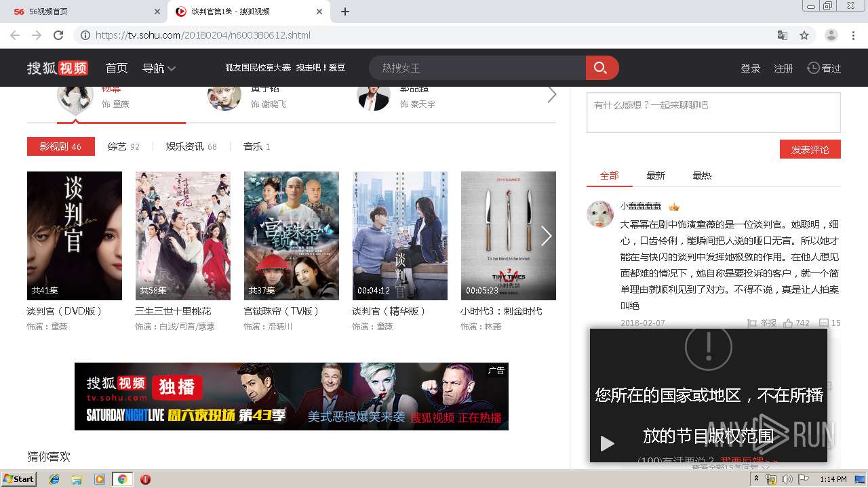Open 宫锁珠帘 (TV版) poster
This screenshot has height=488, width=868.
[292, 236]
